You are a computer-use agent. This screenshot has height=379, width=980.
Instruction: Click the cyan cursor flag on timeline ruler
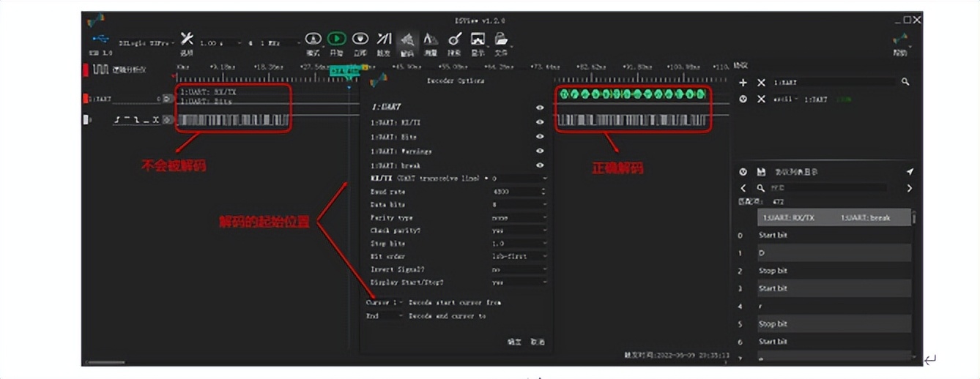click(344, 71)
